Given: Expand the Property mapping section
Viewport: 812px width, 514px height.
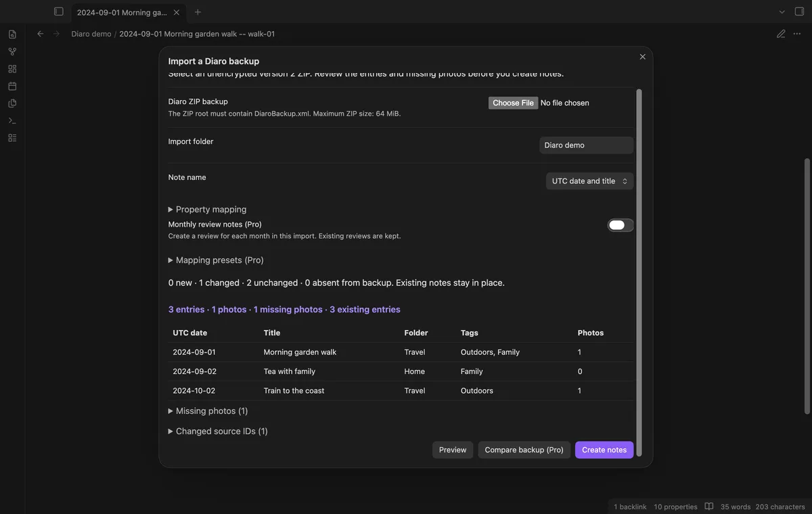Looking at the screenshot, I should point(207,210).
